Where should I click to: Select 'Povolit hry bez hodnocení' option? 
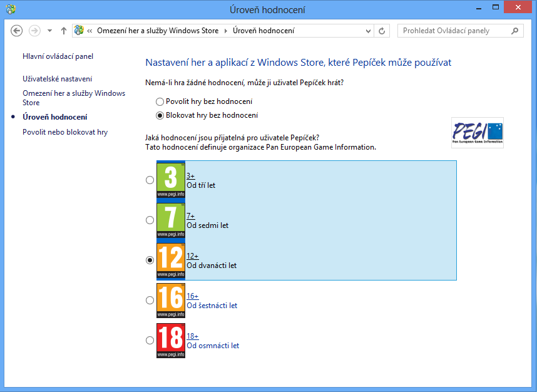(160, 101)
